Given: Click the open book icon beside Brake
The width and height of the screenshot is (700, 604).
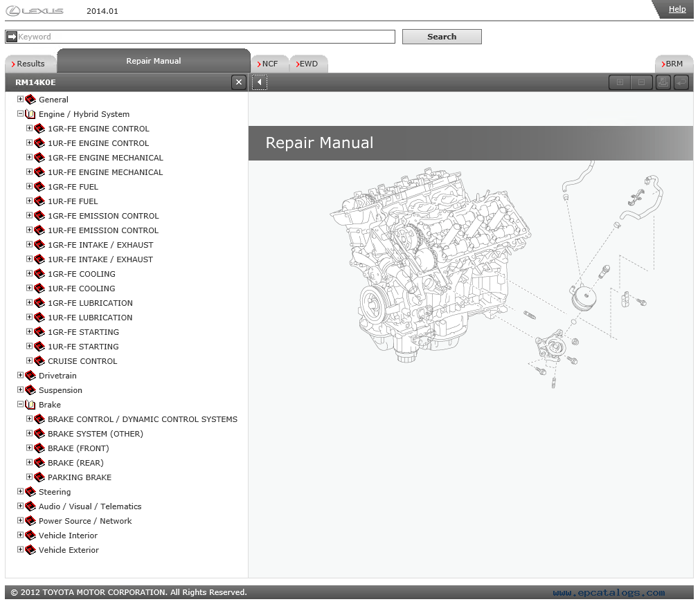Looking at the screenshot, I should click(30, 405).
